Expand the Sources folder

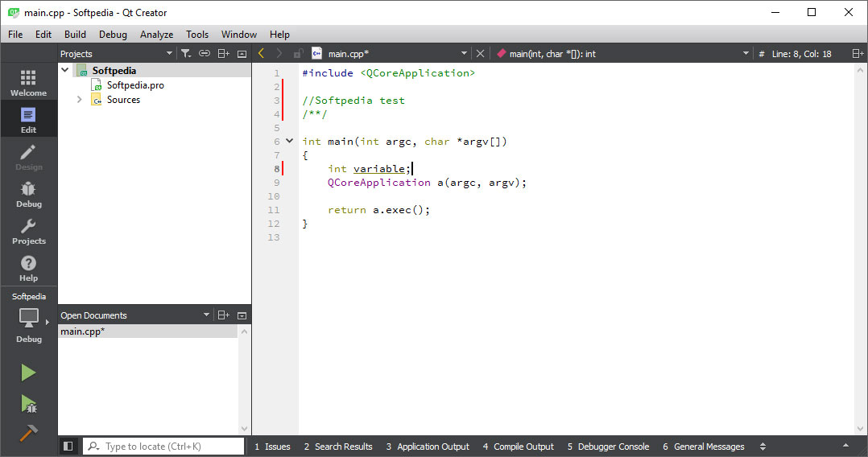pos(79,100)
